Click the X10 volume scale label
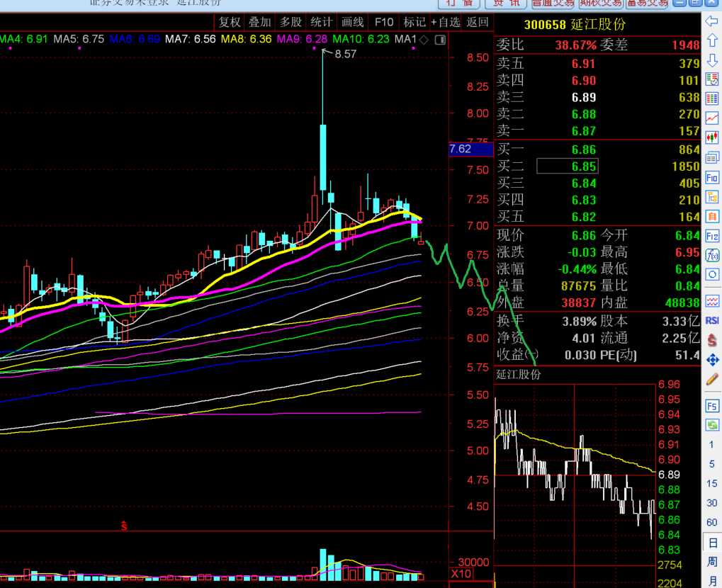Viewport: 722px width, 588px height. point(461,574)
